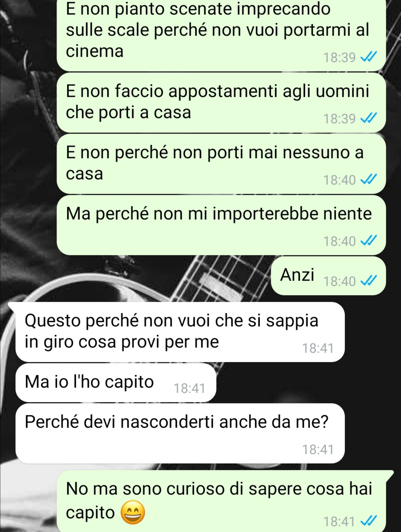Select the message 'E non faccio appostamenti agli uomini'
This screenshot has height=532, width=401.
click(x=221, y=102)
